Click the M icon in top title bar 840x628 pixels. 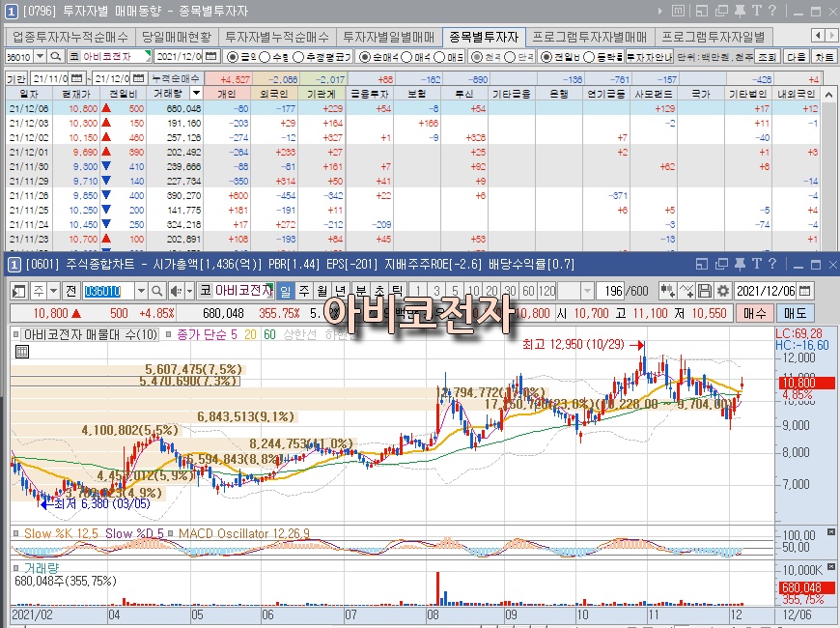(x=678, y=11)
